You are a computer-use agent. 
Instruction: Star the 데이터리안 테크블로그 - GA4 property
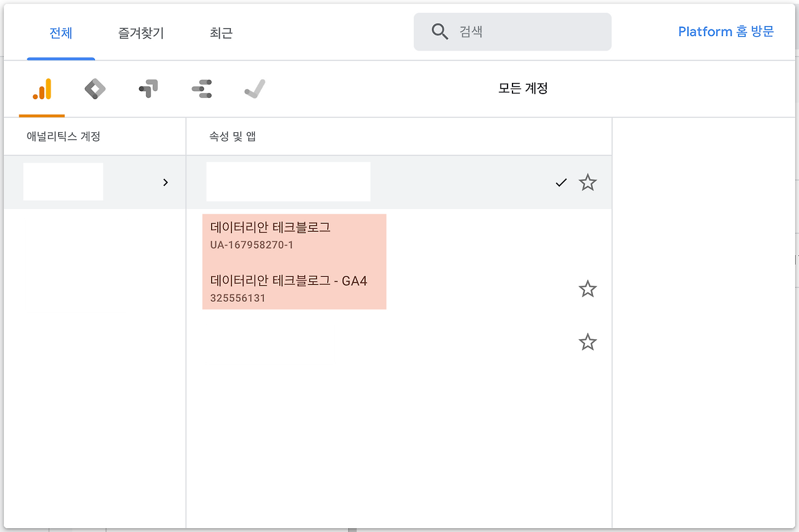[587, 289]
